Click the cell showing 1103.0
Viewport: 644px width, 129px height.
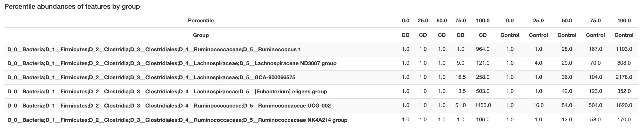tap(624, 49)
